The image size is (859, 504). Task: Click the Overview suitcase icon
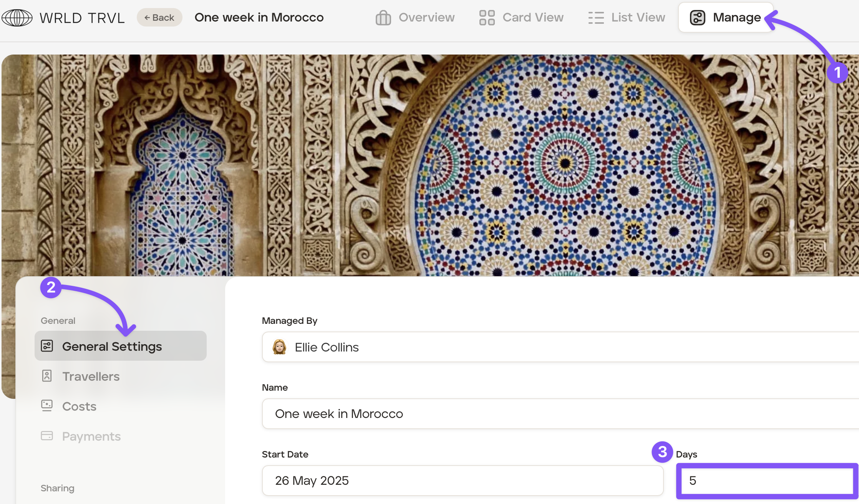click(x=383, y=18)
